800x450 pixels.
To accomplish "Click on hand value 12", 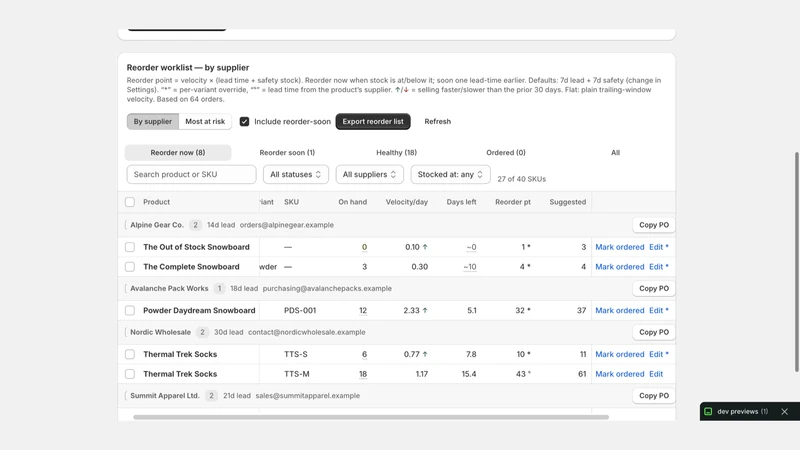I will click(363, 310).
